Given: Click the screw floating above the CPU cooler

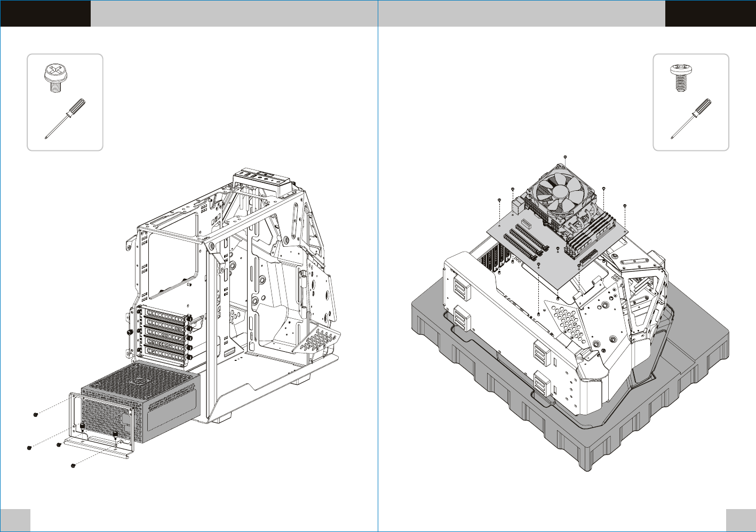Looking at the screenshot, I should 564,156.
